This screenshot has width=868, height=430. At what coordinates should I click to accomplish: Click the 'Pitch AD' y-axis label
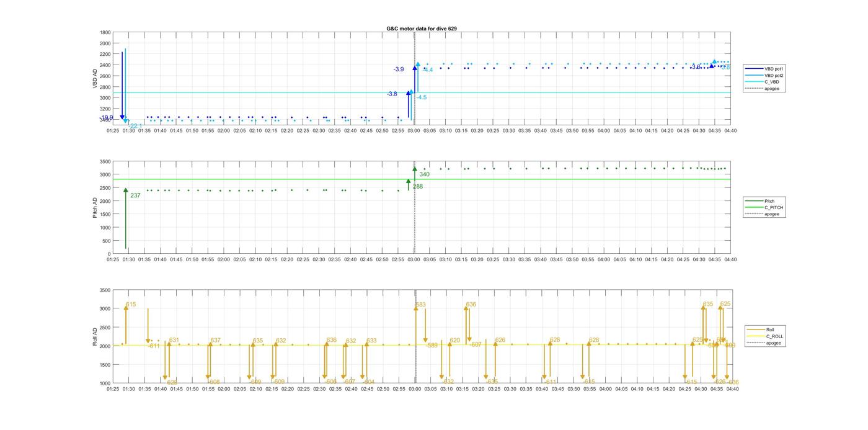(95, 208)
